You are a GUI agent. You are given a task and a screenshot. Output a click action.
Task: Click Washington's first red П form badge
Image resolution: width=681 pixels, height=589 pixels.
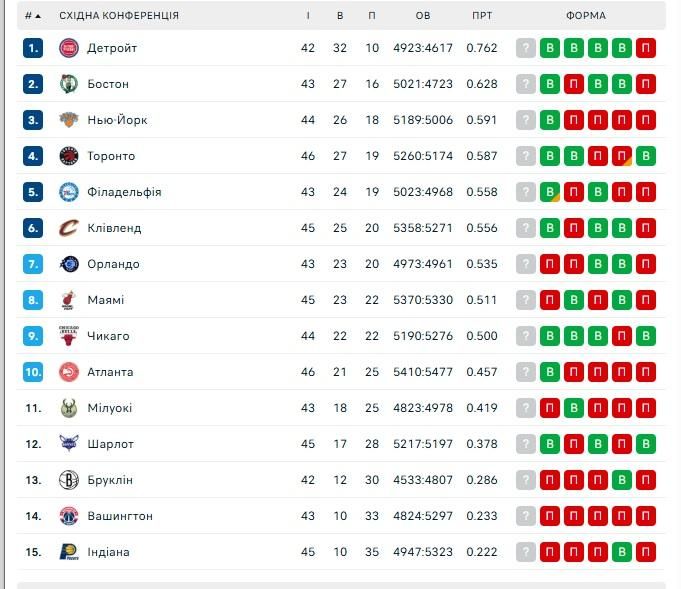[x=550, y=516]
